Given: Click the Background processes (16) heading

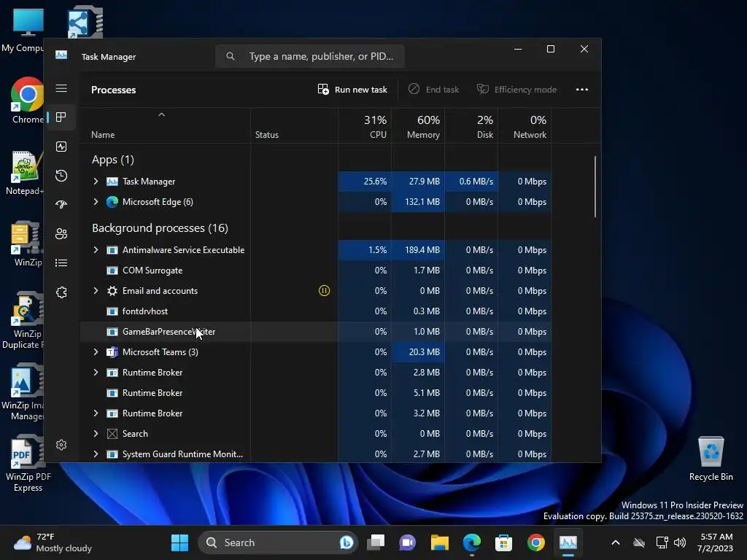Looking at the screenshot, I should click(160, 228).
